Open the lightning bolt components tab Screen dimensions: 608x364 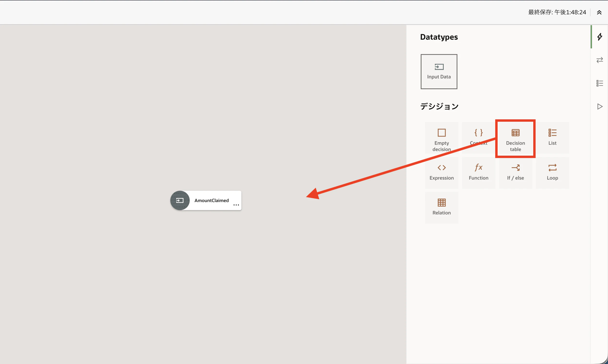point(600,37)
